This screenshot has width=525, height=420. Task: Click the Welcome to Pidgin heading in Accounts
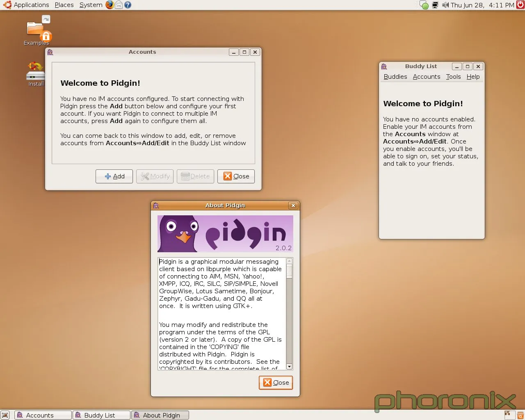pyautogui.click(x=100, y=83)
